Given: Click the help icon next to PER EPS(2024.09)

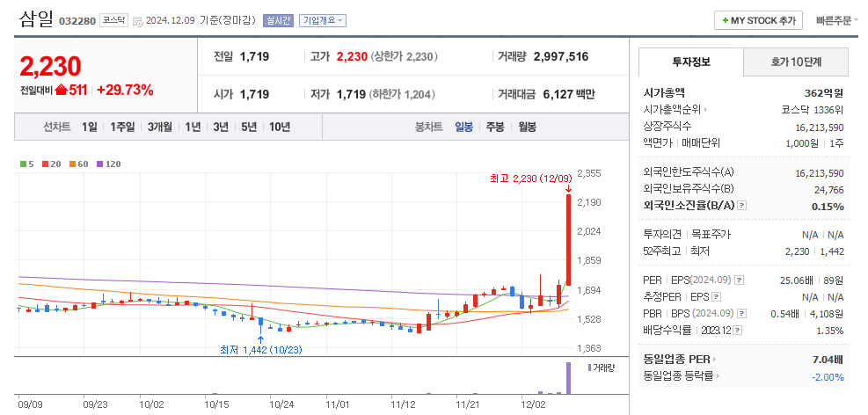Looking at the screenshot, I should coord(740,280).
